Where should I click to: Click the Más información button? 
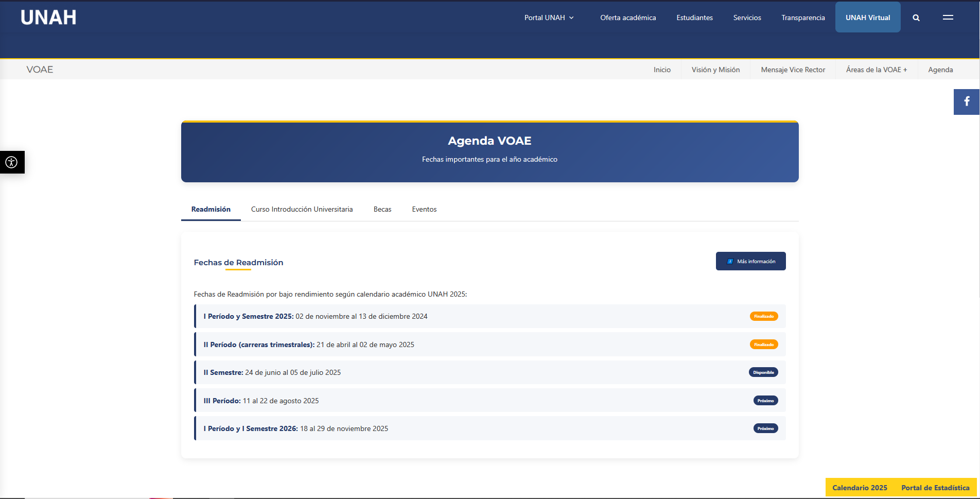[x=750, y=261]
